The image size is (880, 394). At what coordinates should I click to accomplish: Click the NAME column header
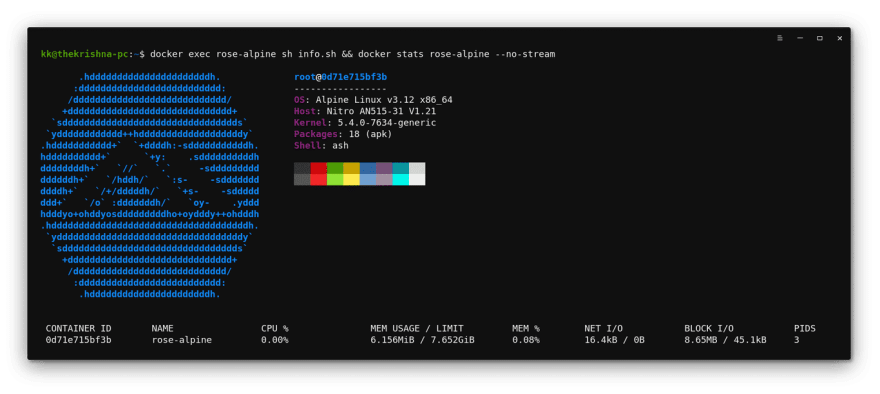[x=162, y=328]
